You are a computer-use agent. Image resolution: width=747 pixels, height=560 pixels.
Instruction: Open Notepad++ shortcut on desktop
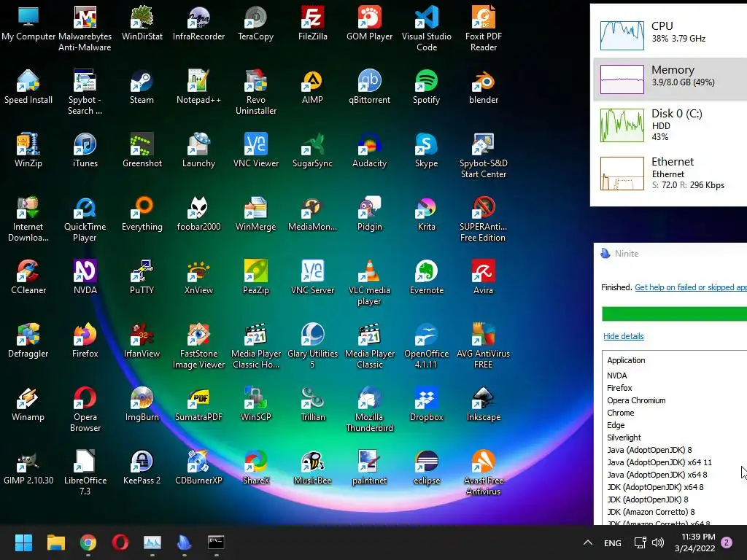198,87
